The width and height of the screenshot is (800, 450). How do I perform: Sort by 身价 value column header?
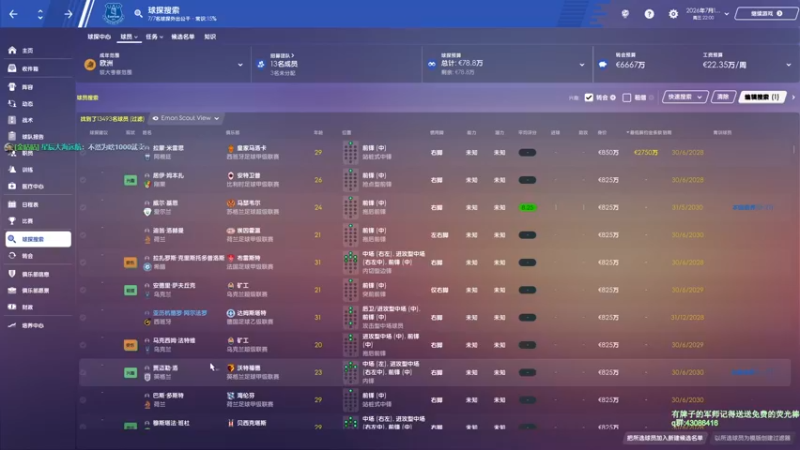click(602, 133)
